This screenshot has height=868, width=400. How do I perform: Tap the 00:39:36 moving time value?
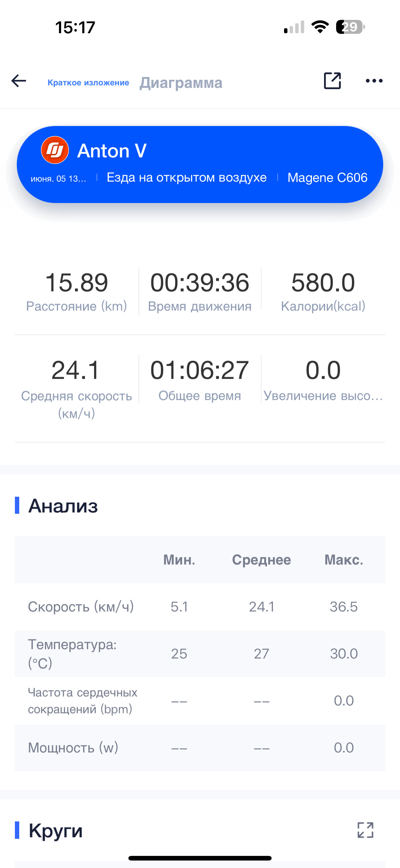click(200, 283)
